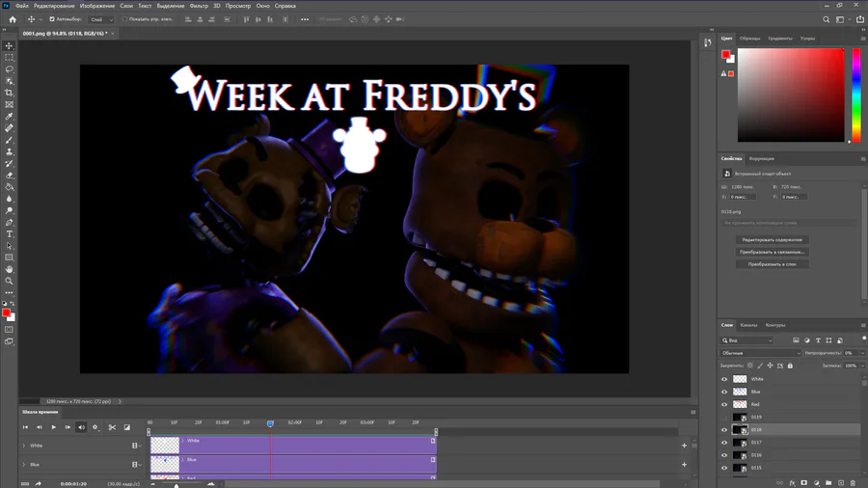The height and width of the screenshot is (488, 868).
Task: Open timeline settings gear icon
Action: tap(95, 427)
